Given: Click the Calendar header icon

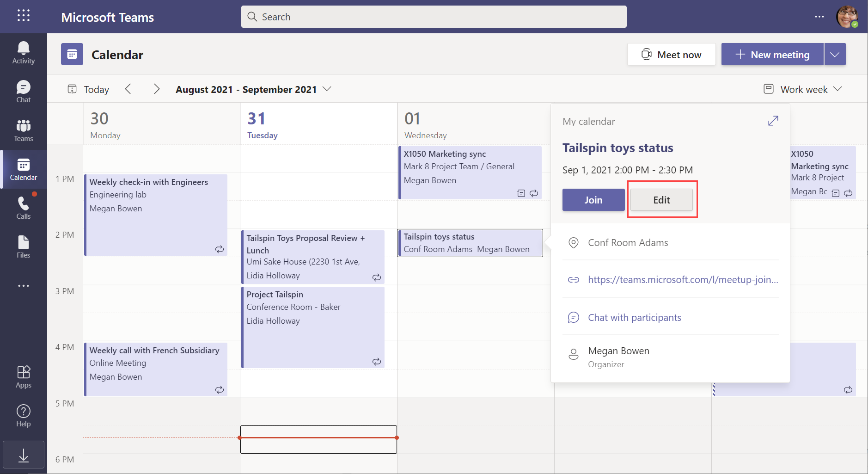Looking at the screenshot, I should [72, 54].
